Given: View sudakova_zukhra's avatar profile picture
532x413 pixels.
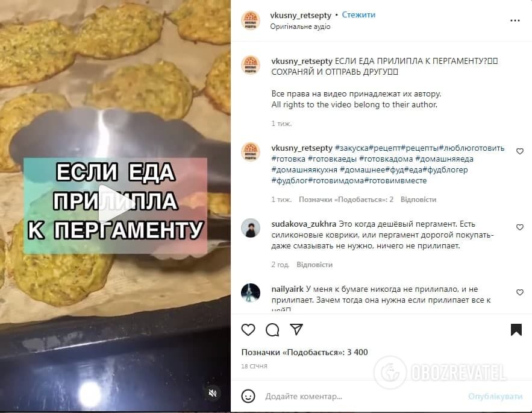Looking at the screenshot, I should pyautogui.click(x=251, y=228).
